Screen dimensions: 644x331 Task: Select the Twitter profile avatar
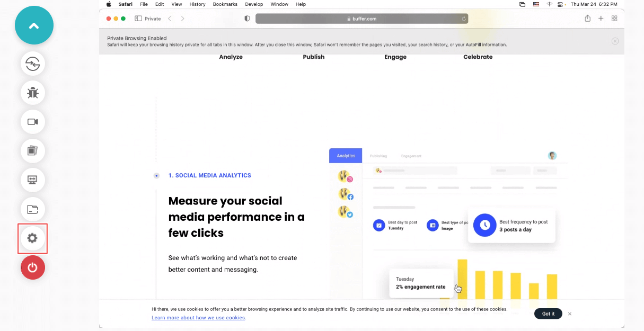point(346,212)
